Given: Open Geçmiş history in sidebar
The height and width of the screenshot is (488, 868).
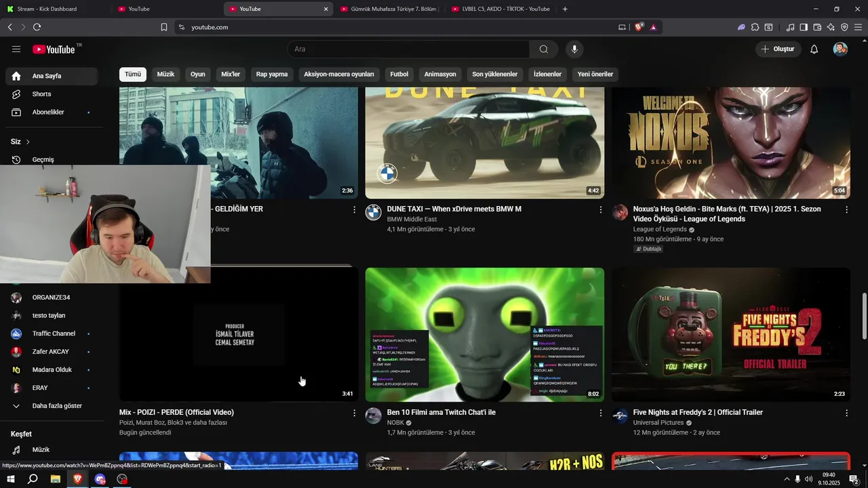Looking at the screenshot, I should 52,159.
